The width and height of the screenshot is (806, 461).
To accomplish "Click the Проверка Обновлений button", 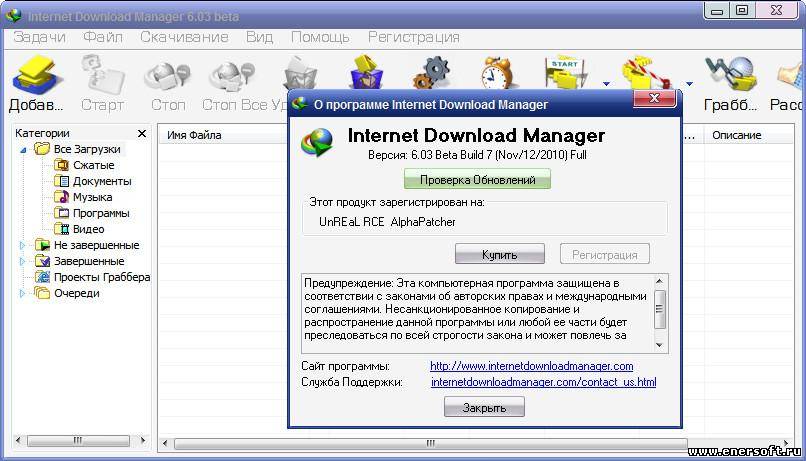I will click(477, 179).
